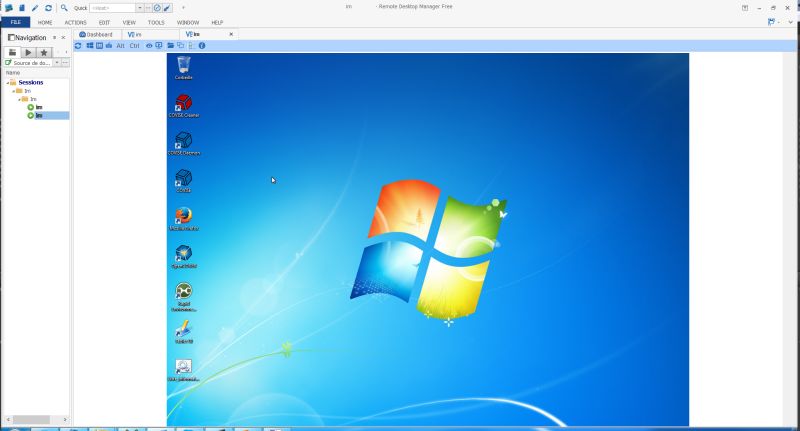Toggle the Alt key in session toolbar

[x=120, y=45]
